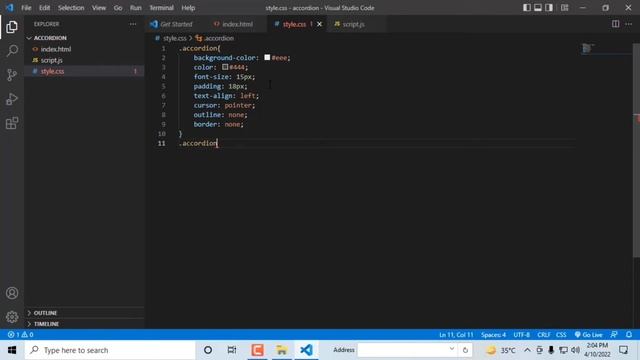Open editor More Actions ellipsis
Screen dimensions: 640x360
click(629, 24)
